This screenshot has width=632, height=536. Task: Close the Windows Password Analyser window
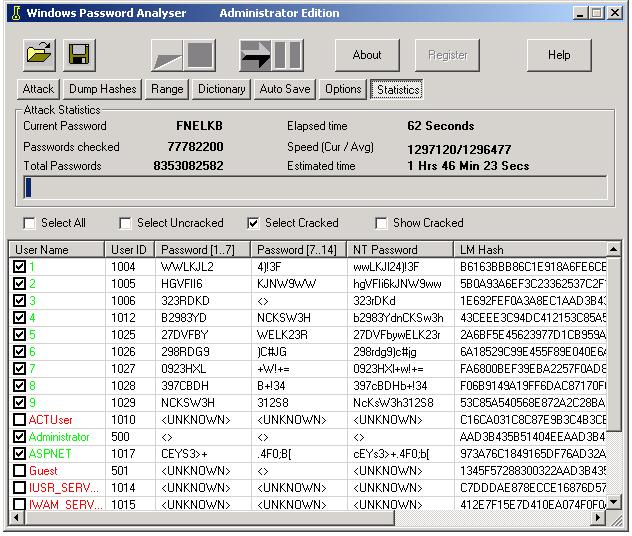click(615, 13)
